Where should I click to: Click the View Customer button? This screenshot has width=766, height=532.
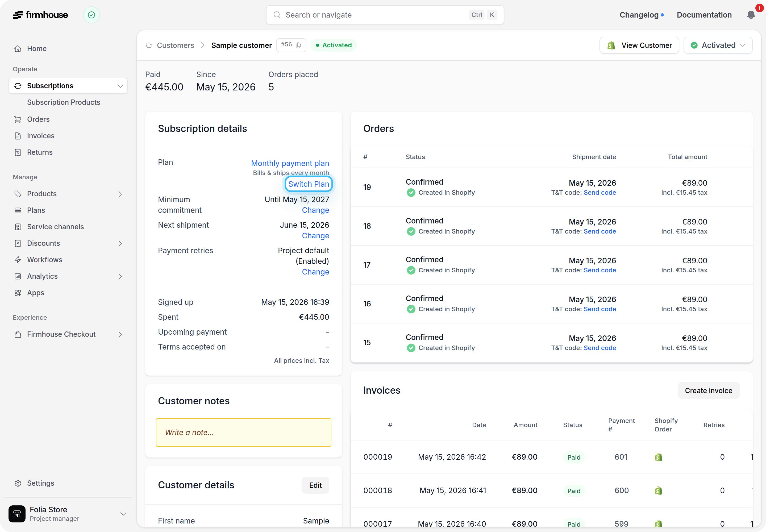639,45
